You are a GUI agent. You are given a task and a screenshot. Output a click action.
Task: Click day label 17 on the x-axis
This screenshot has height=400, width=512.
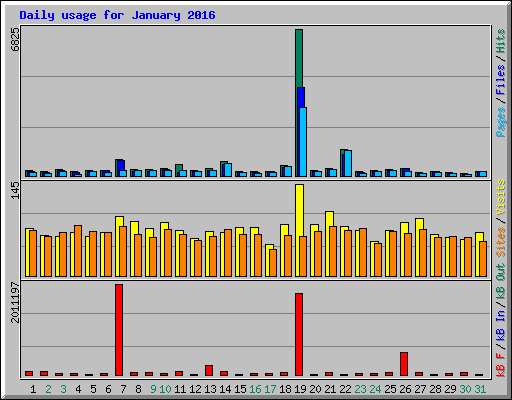click(x=270, y=389)
